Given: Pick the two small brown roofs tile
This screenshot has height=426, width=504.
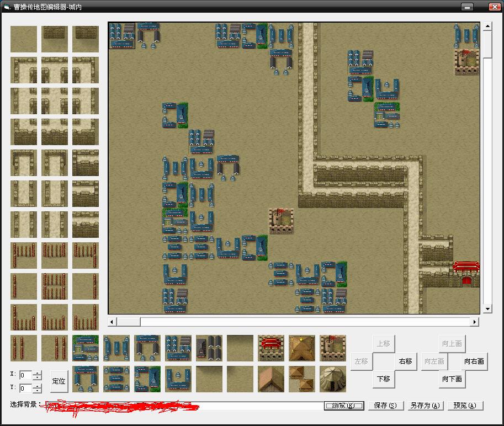Looking at the screenshot, I should pos(302,379).
